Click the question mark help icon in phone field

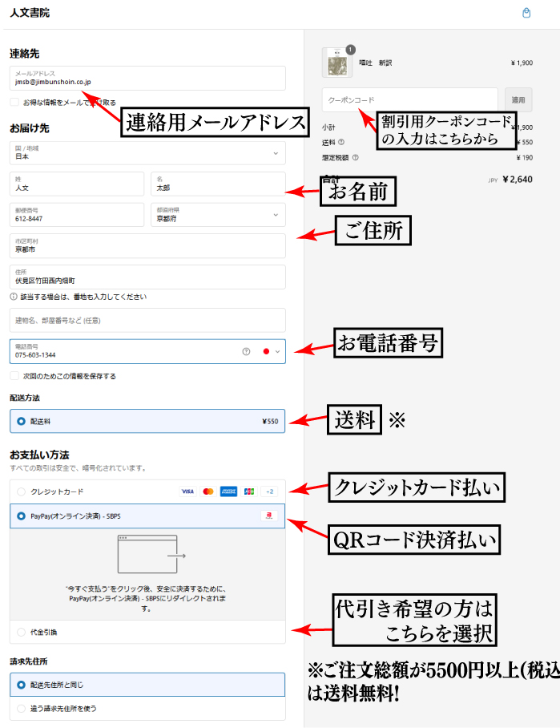point(247,351)
